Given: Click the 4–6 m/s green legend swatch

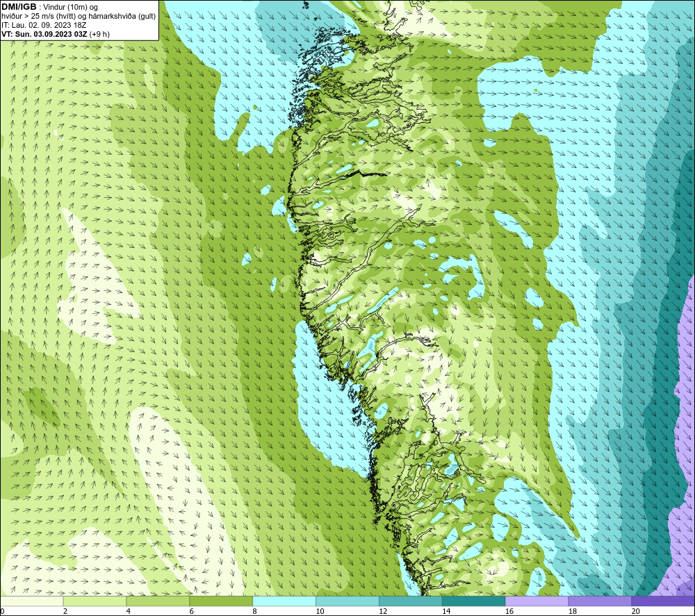Looking at the screenshot, I should pyautogui.click(x=158, y=601).
